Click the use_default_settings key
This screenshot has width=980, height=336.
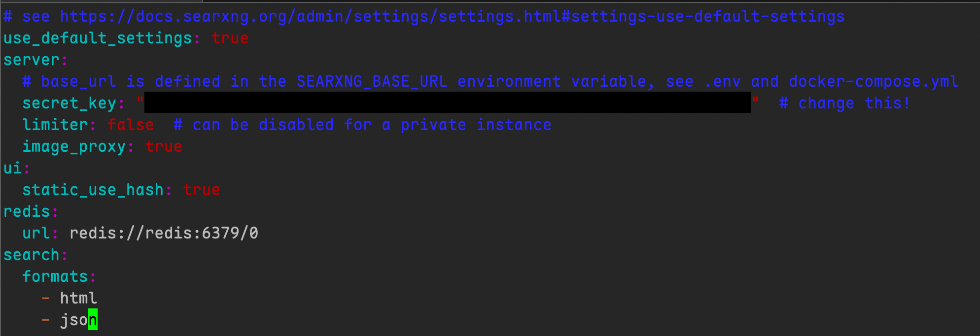(x=98, y=38)
